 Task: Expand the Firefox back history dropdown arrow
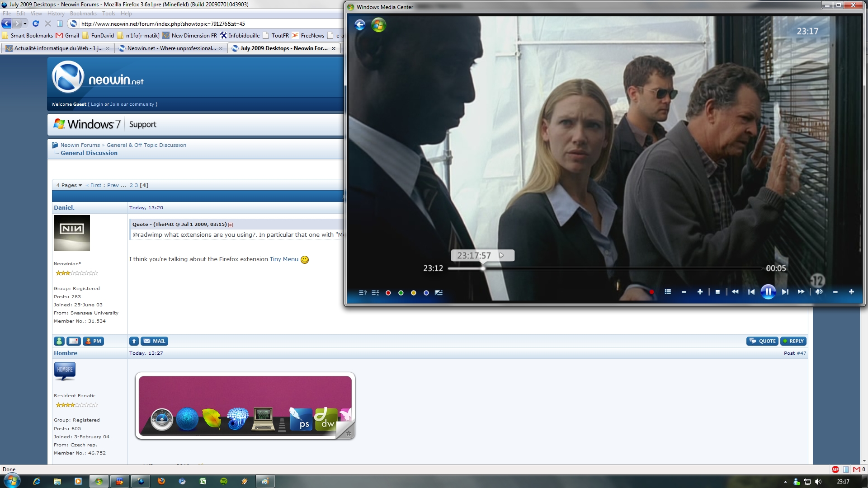click(25, 23)
